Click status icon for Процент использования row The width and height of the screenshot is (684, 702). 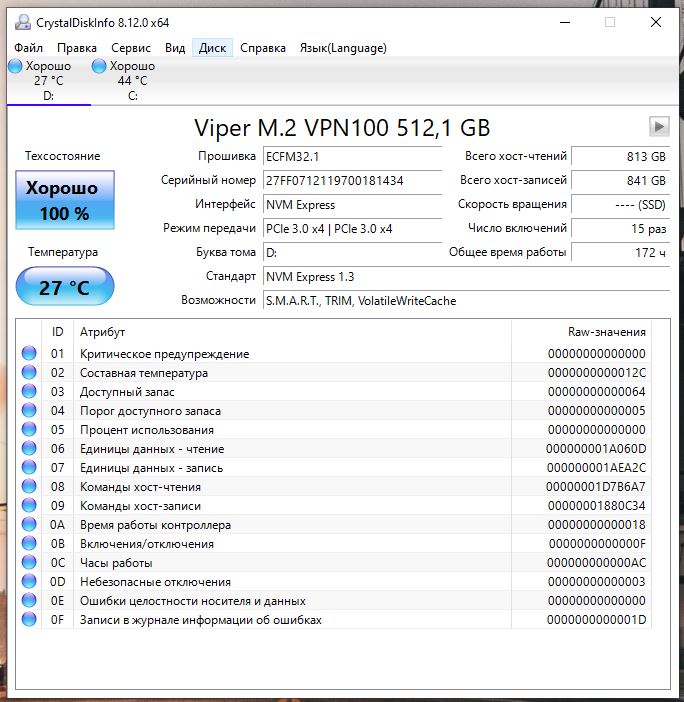(29, 429)
